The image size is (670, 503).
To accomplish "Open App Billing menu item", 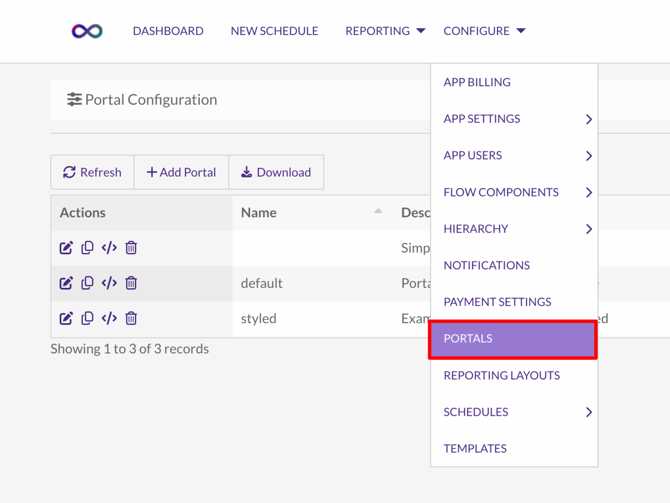I will click(x=477, y=82).
